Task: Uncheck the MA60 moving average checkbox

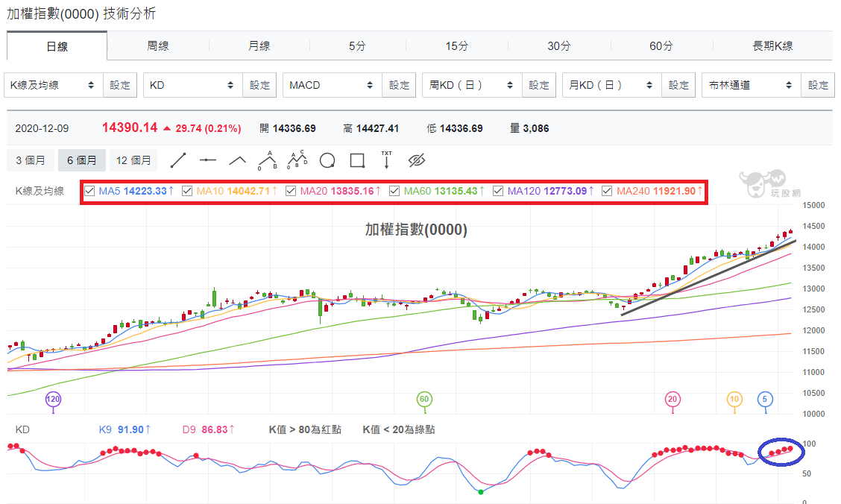Action: [x=394, y=191]
